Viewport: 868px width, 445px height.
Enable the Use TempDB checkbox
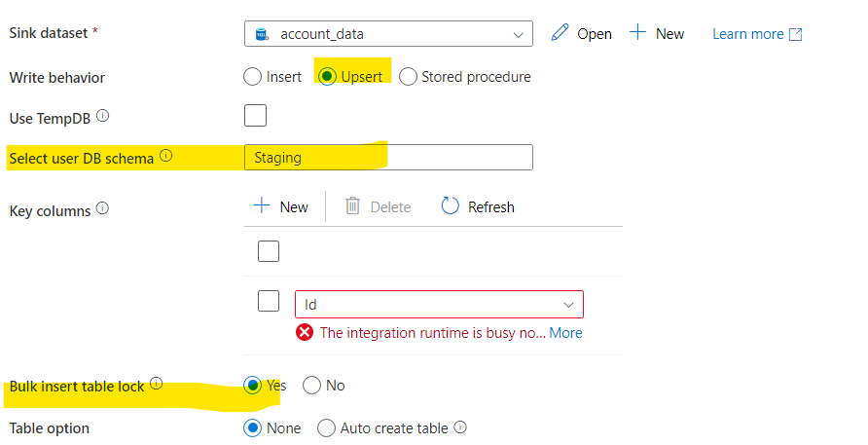click(255, 116)
